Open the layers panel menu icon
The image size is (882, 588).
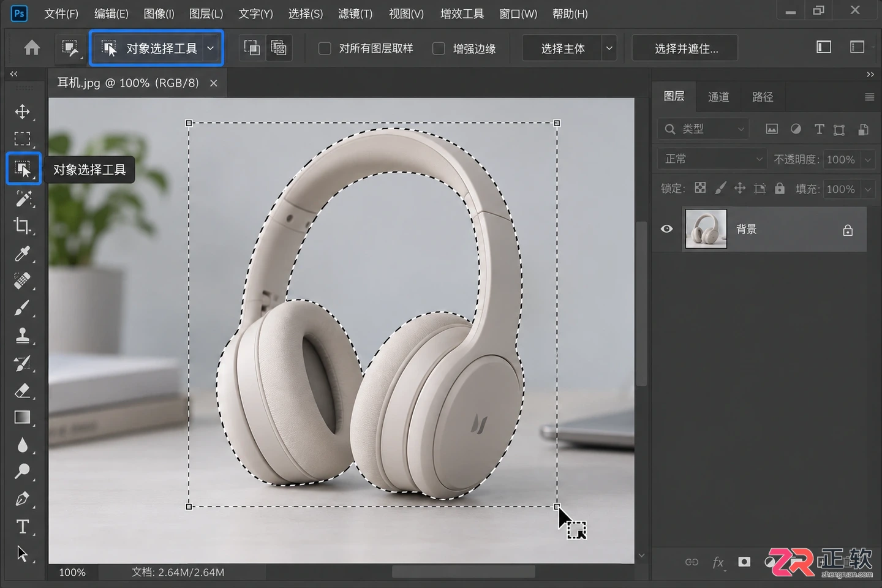869,97
